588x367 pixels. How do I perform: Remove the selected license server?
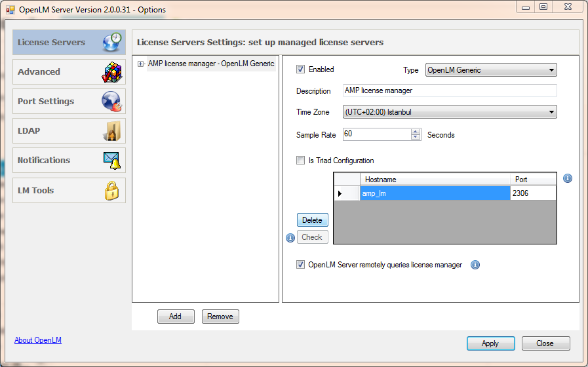click(x=220, y=317)
